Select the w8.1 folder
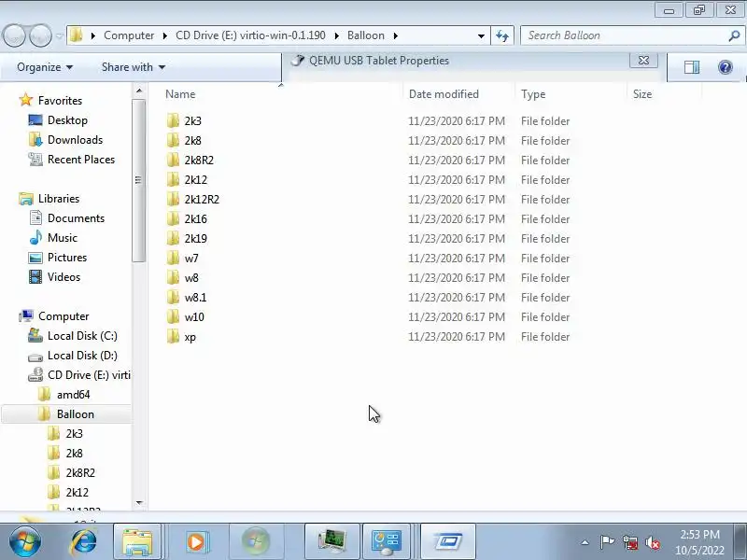The image size is (747, 560). [x=187, y=297]
